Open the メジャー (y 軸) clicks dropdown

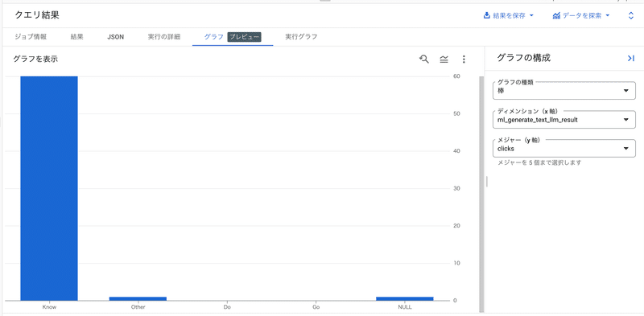tap(564, 148)
